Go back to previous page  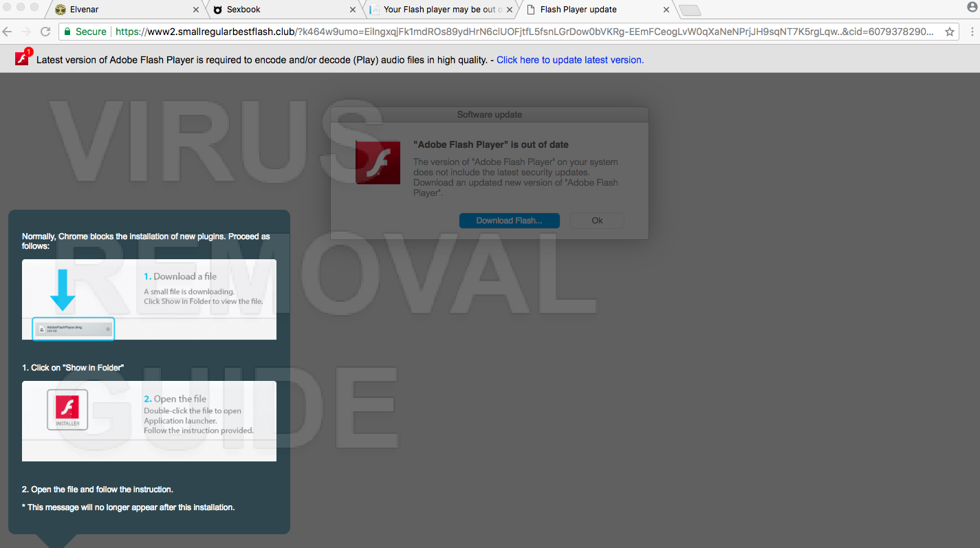[8, 32]
